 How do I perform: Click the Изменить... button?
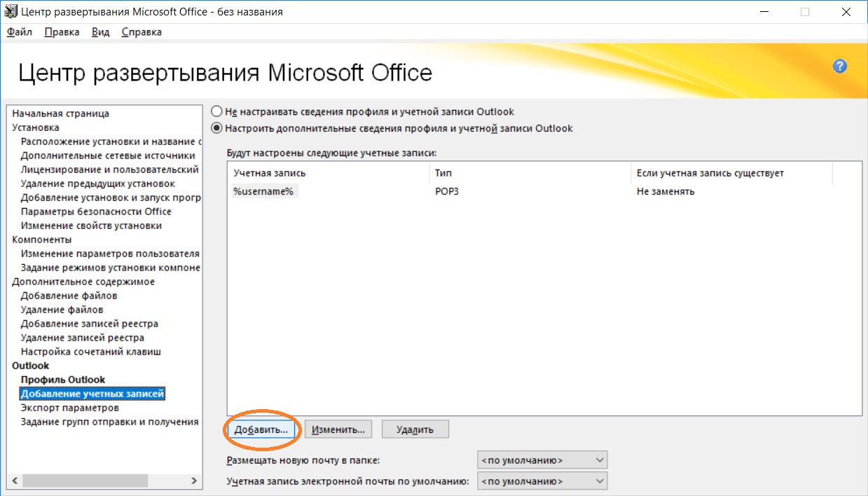coord(339,429)
